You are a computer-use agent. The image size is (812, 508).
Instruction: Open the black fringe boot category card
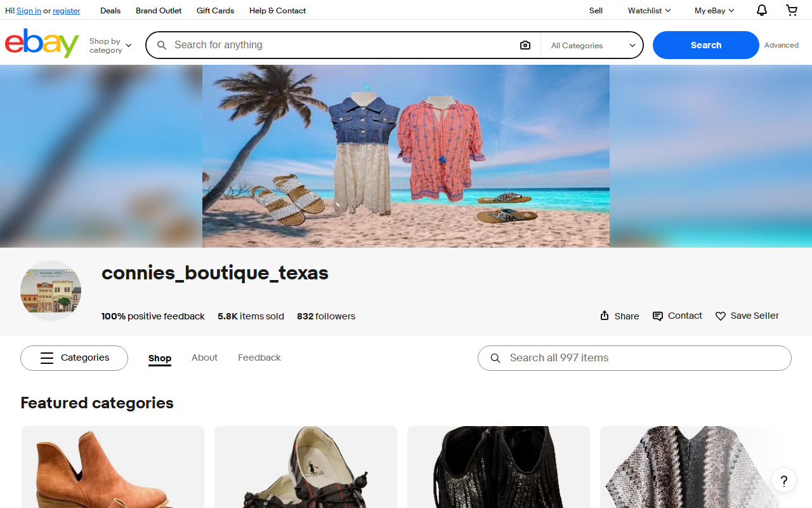499,467
